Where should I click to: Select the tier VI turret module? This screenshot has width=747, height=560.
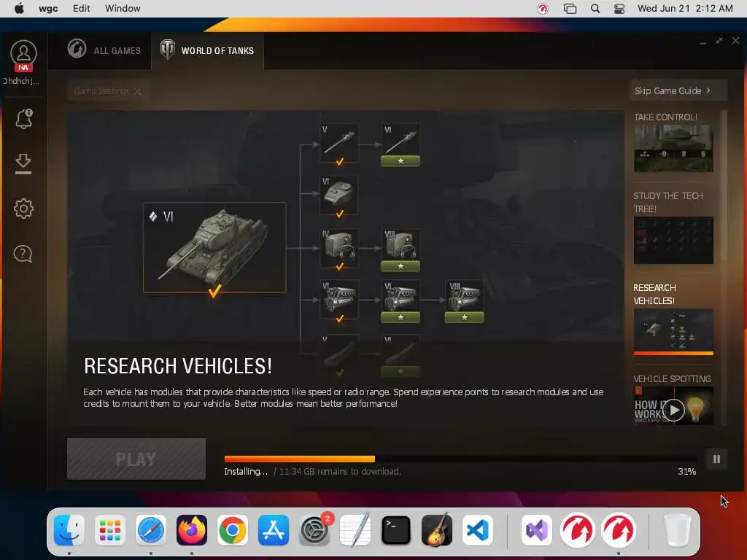pyautogui.click(x=338, y=197)
